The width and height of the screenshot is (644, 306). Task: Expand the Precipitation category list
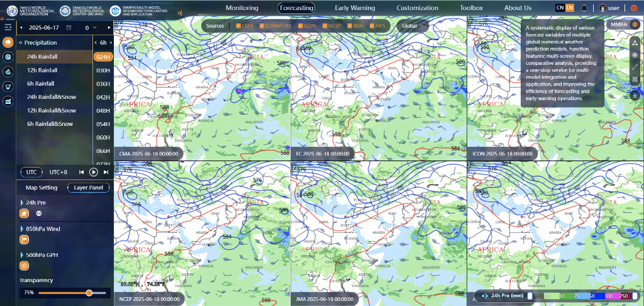[21, 43]
